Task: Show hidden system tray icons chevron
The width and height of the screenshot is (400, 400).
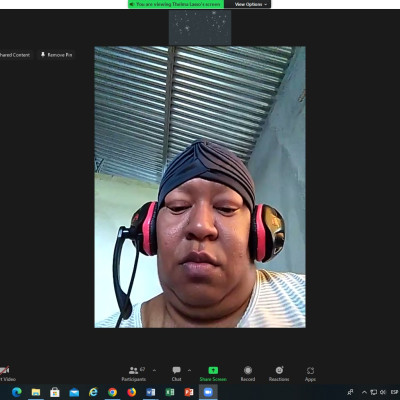Action: (364, 392)
